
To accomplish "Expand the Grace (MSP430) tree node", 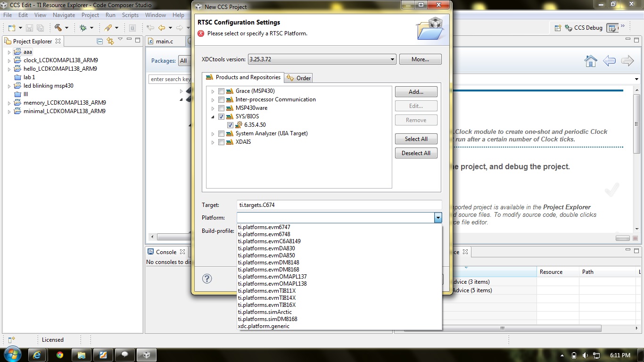I will (213, 91).
